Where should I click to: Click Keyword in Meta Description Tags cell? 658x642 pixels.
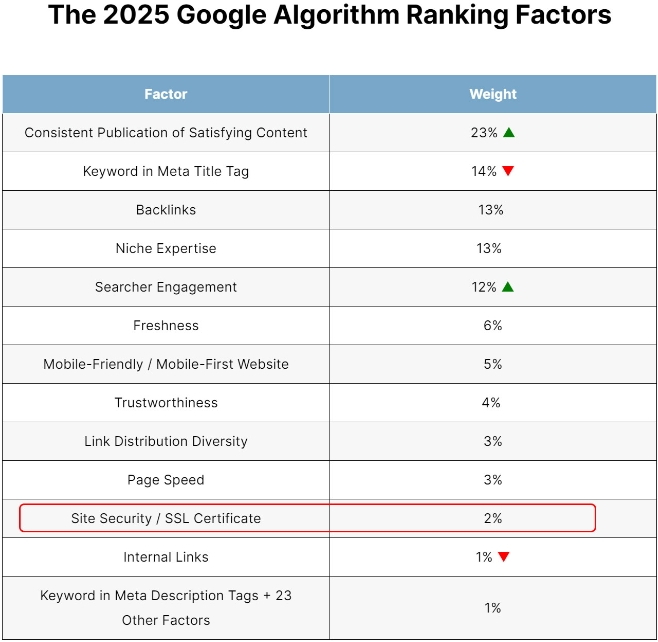point(166,607)
